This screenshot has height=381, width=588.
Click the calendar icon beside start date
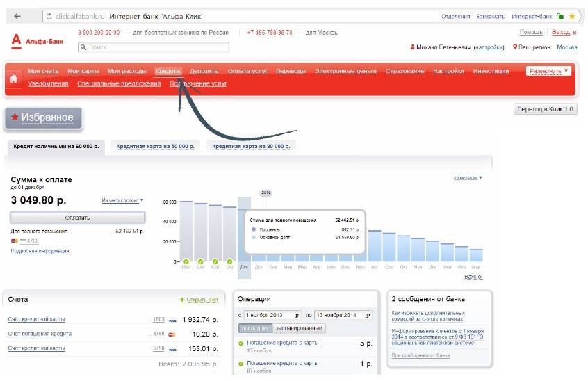click(297, 315)
